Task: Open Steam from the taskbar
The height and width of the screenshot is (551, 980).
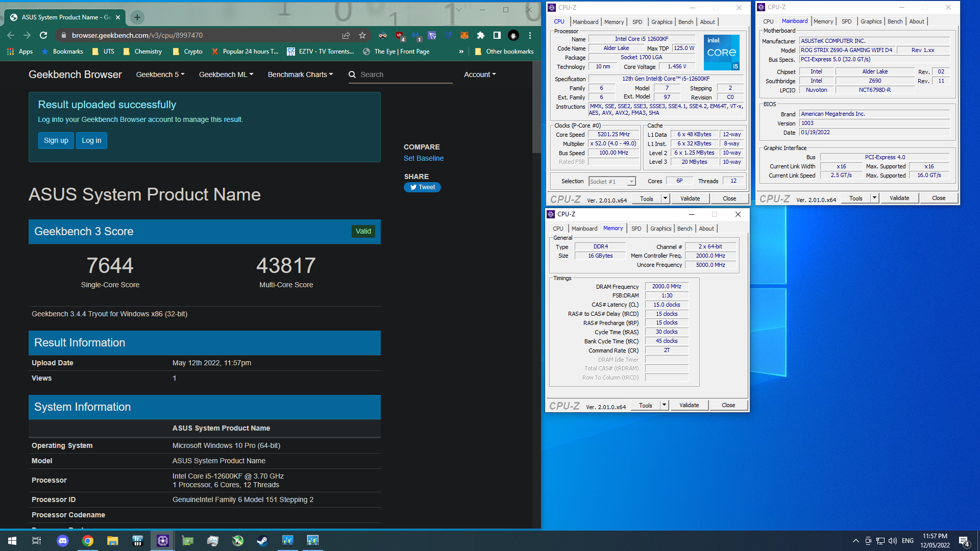Action: [262, 541]
